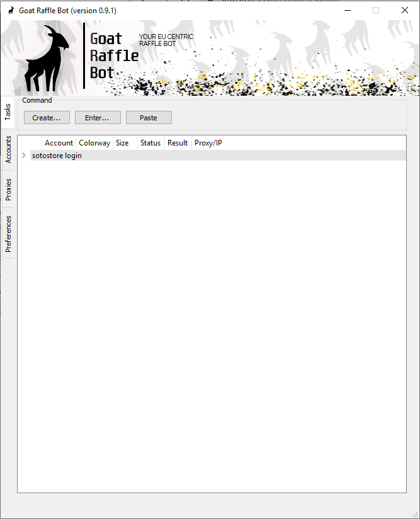Open the Preferences tab
Viewport: 420px width, 519px height.
(8, 234)
